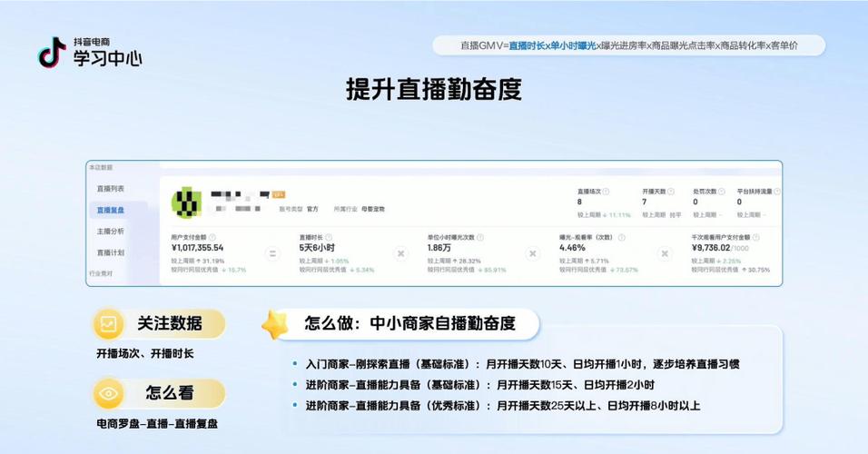Click the multiply icon after 直播时长
868x454 pixels.
coord(401,254)
